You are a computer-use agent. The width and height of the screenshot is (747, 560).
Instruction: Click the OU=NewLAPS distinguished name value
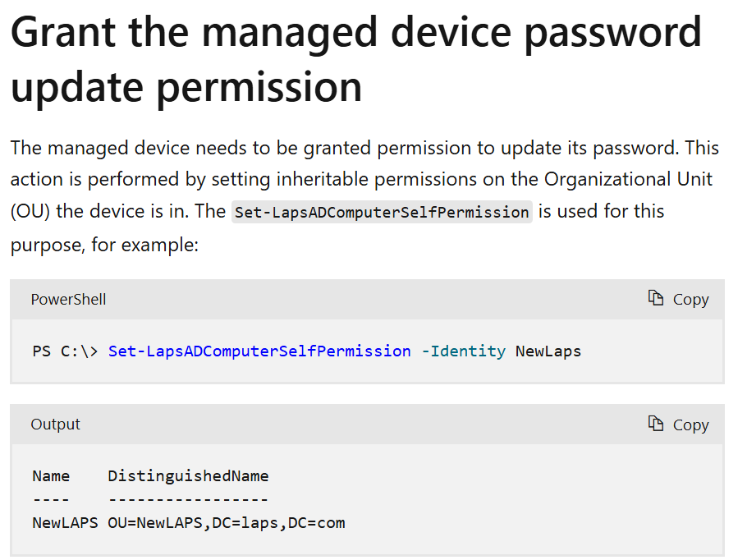tap(227, 522)
